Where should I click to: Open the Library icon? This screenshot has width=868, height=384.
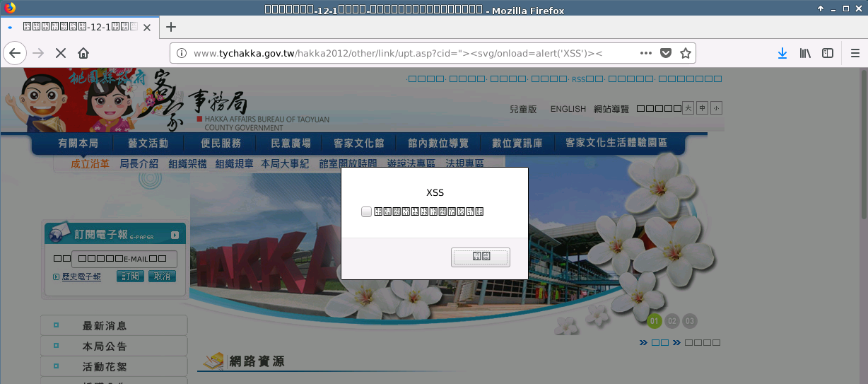[x=805, y=53]
